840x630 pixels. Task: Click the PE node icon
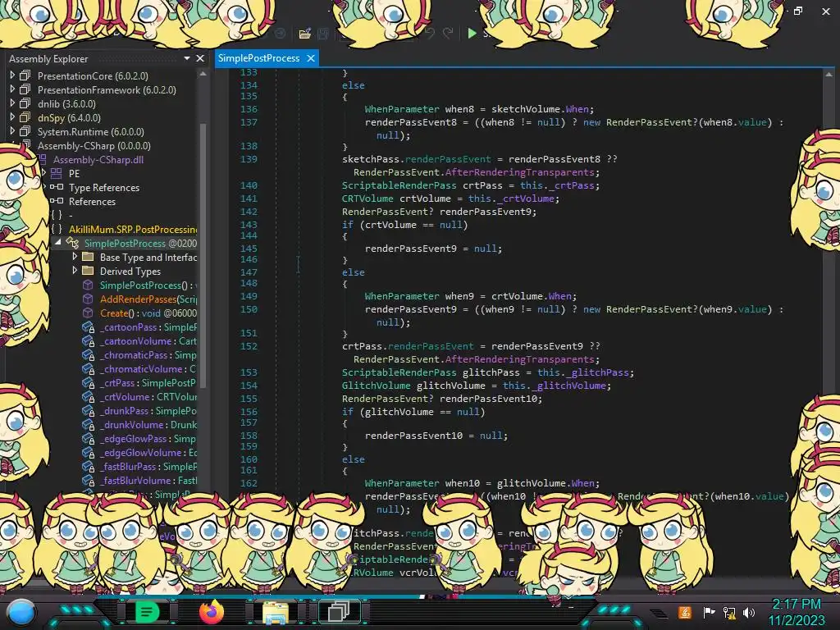(57, 173)
